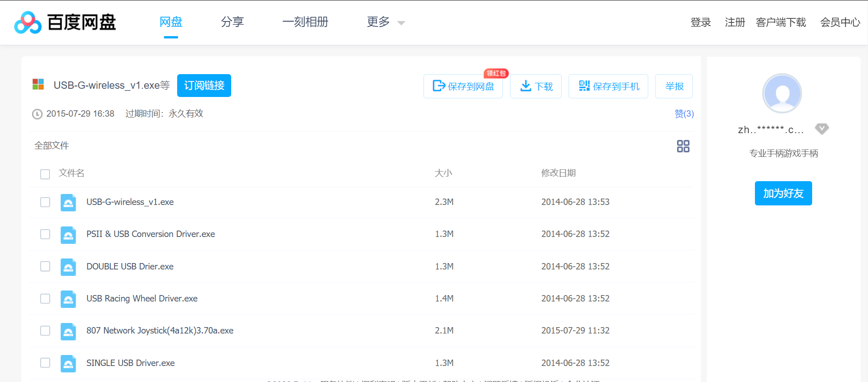Sort by the 文件名 column header
The image size is (868, 382).
click(x=71, y=173)
